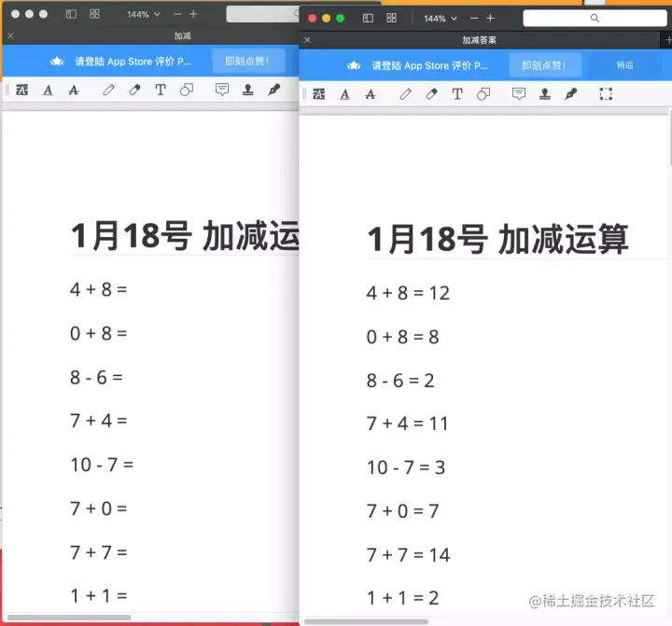
Task: Click unanswered 8 - 6 = in 加减 window
Action: coord(96,378)
